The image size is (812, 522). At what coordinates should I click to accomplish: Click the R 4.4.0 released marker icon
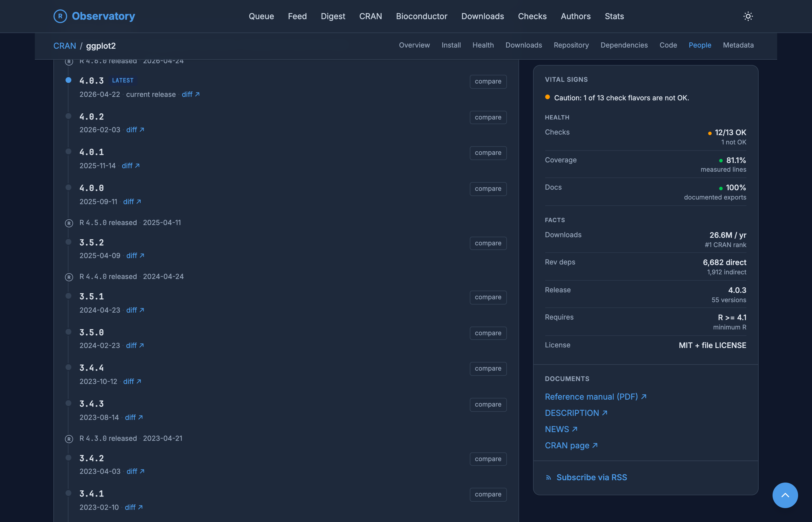click(69, 277)
